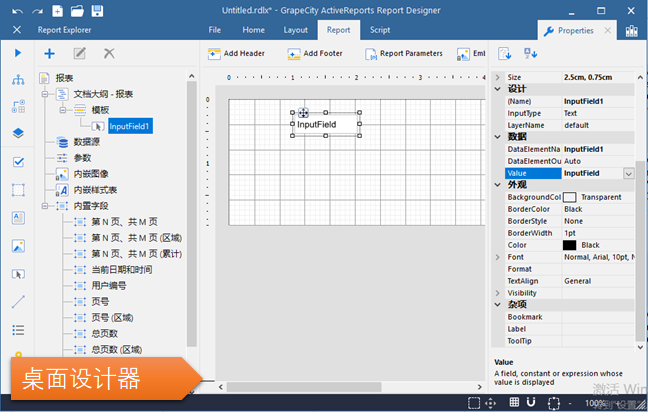Screen dimensions: 648x416
Task: Select 数据源 node in tree
Action: [86, 142]
